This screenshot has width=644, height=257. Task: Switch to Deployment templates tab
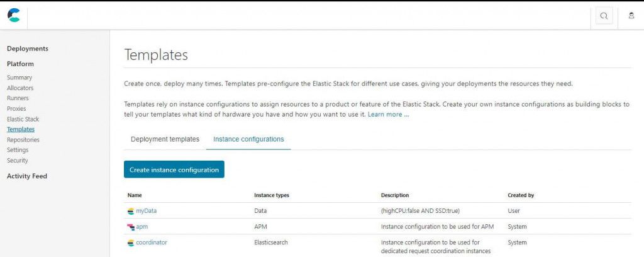click(165, 139)
